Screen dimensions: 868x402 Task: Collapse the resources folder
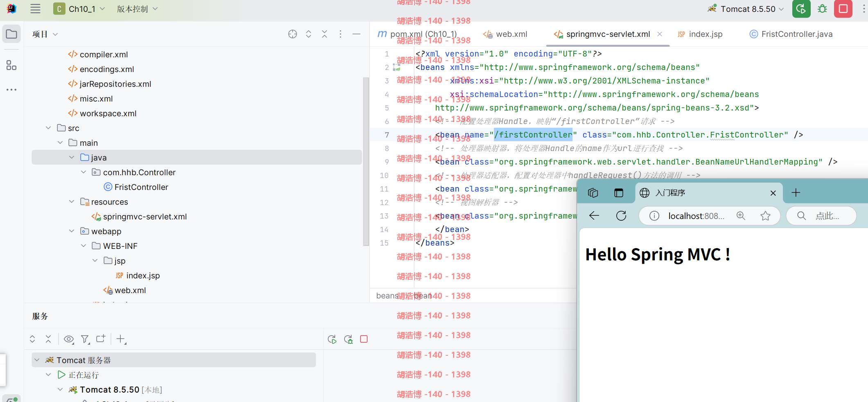[72, 202]
